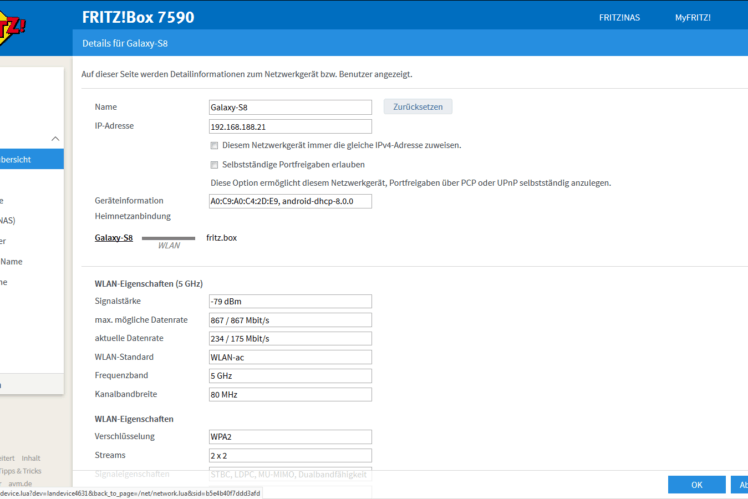Click the IP-Adresse field 192.168.188.21
Image resolution: width=748 pixels, height=499 pixels.
(x=290, y=126)
